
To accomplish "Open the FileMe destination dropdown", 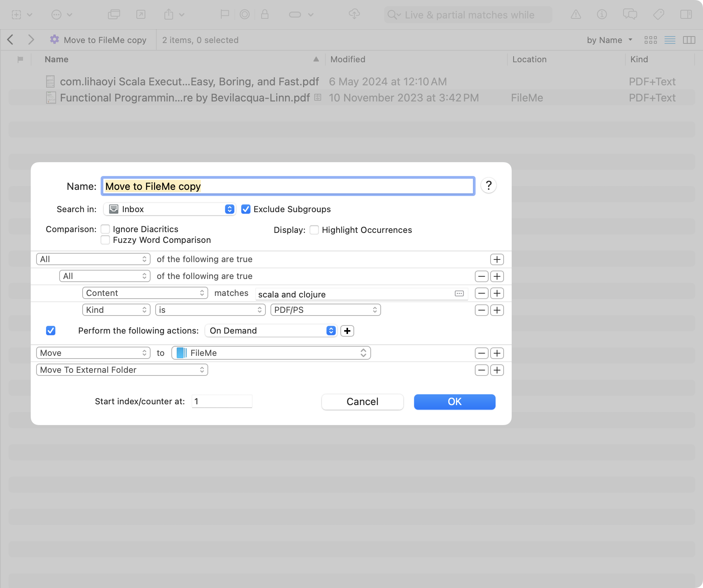I will click(x=271, y=353).
